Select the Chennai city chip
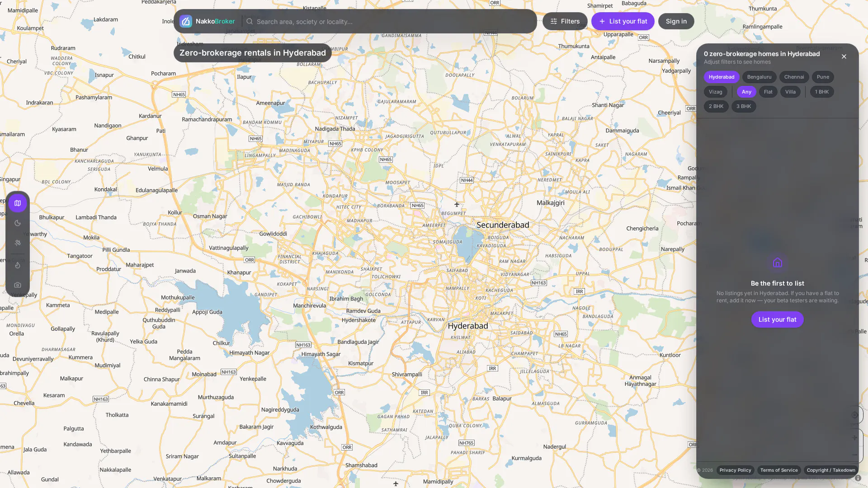The width and height of the screenshot is (868, 488). coord(794,77)
